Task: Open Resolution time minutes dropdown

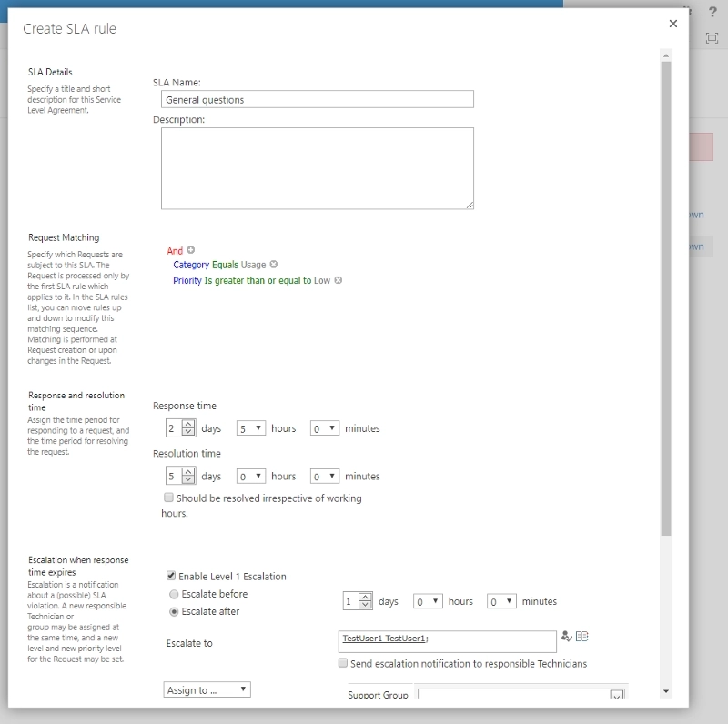Action: pyautogui.click(x=325, y=476)
